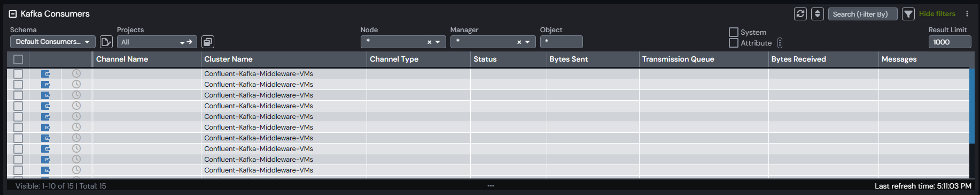
Task: Click the table's blue vertical scrollbar
Action: coord(972,106)
